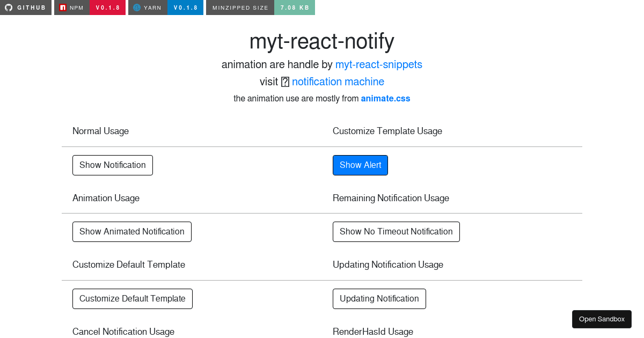This screenshot has height=338, width=644.
Task: Open the animate.css link
Action: pyautogui.click(x=385, y=98)
